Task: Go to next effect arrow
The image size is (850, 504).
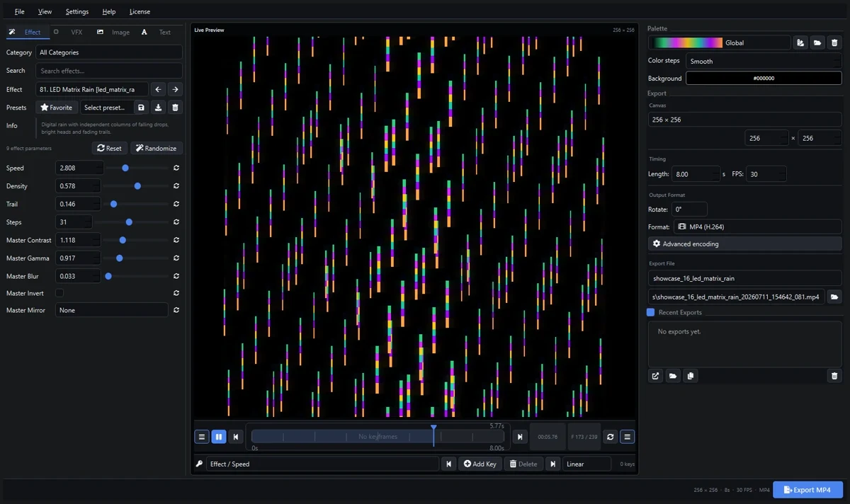Action: (x=175, y=89)
